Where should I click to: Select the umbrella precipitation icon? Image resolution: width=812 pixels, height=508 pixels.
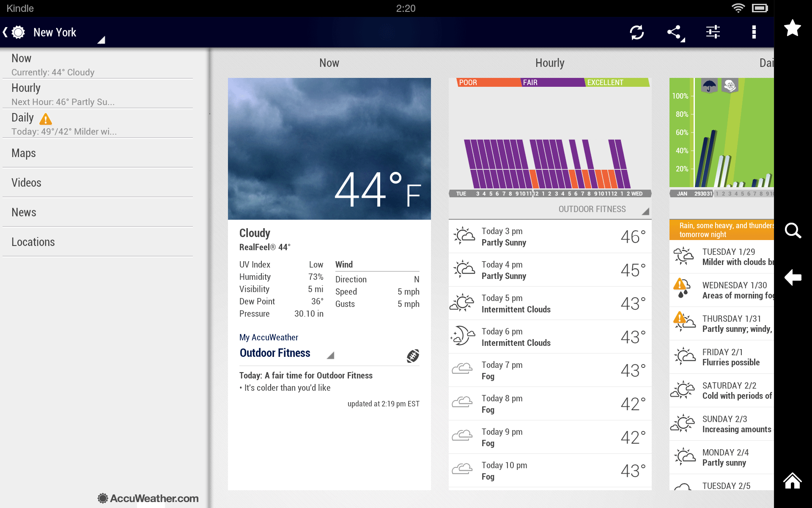click(x=709, y=86)
